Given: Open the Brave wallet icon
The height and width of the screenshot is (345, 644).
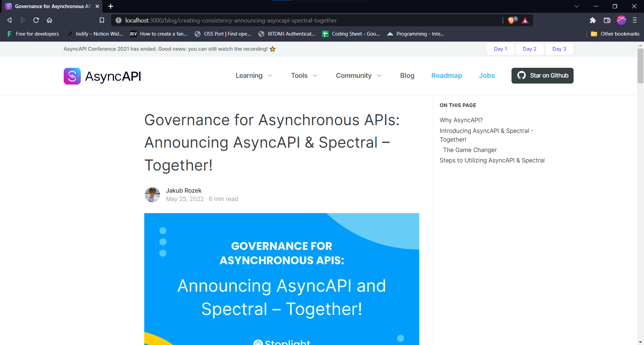Looking at the screenshot, I should point(607,20).
